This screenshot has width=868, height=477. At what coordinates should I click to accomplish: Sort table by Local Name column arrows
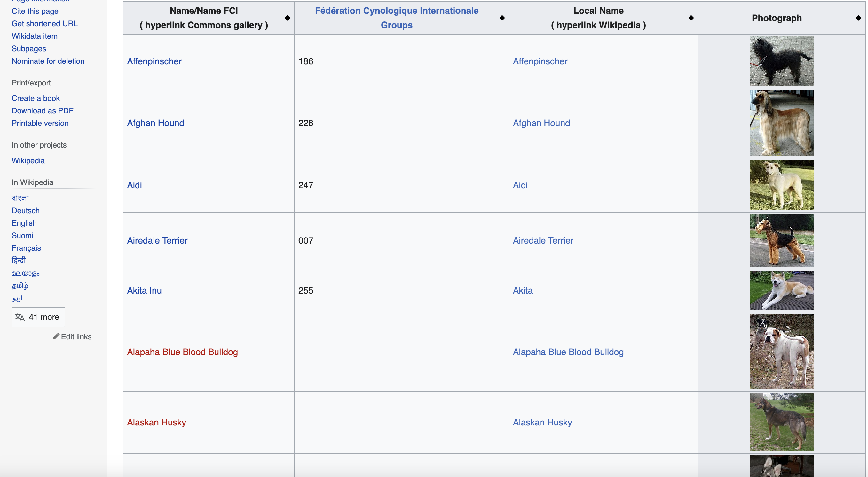(x=691, y=18)
